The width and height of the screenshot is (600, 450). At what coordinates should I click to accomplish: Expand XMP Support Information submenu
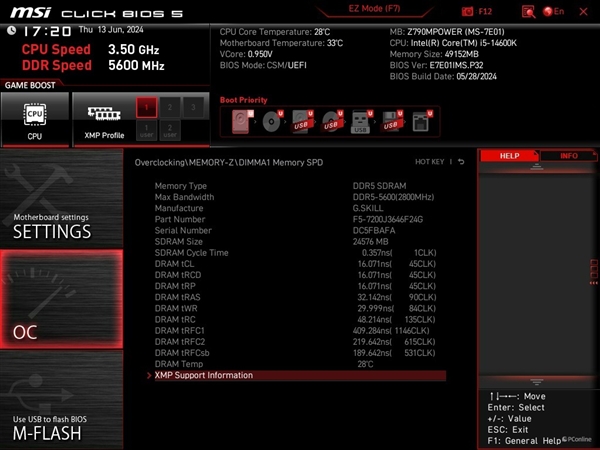coord(204,375)
